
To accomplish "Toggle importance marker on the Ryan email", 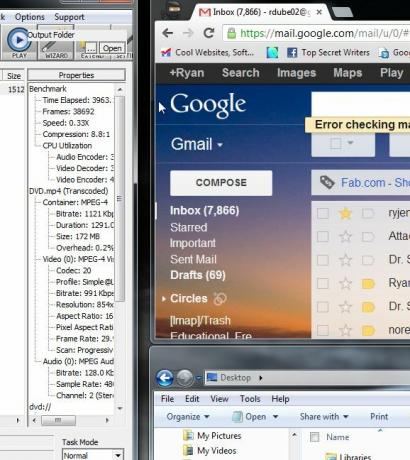I will pyautogui.click(x=368, y=284).
